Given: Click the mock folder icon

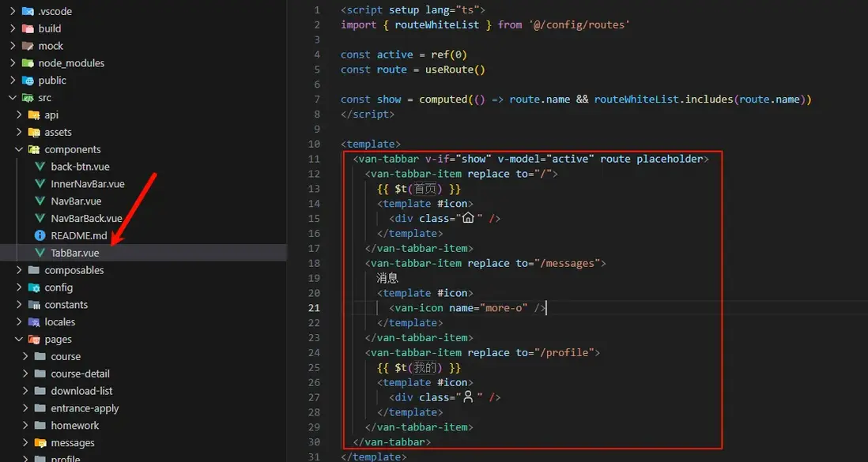Looking at the screenshot, I should (x=28, y=45).
